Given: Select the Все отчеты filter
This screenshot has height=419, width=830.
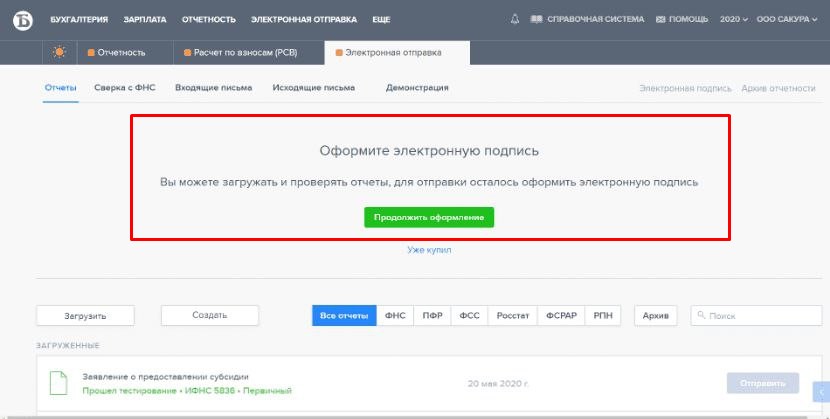Looking at the screenshot, I should 344,315.
